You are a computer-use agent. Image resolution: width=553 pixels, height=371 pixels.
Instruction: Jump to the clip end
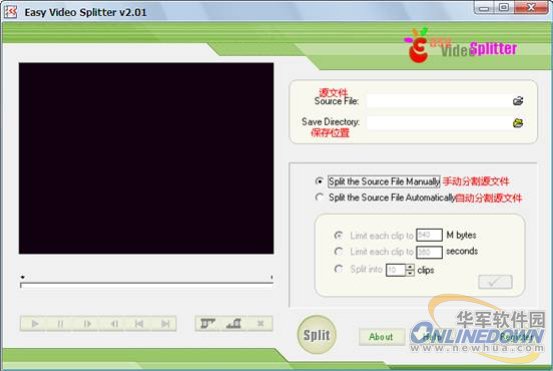tap(165, 323)
